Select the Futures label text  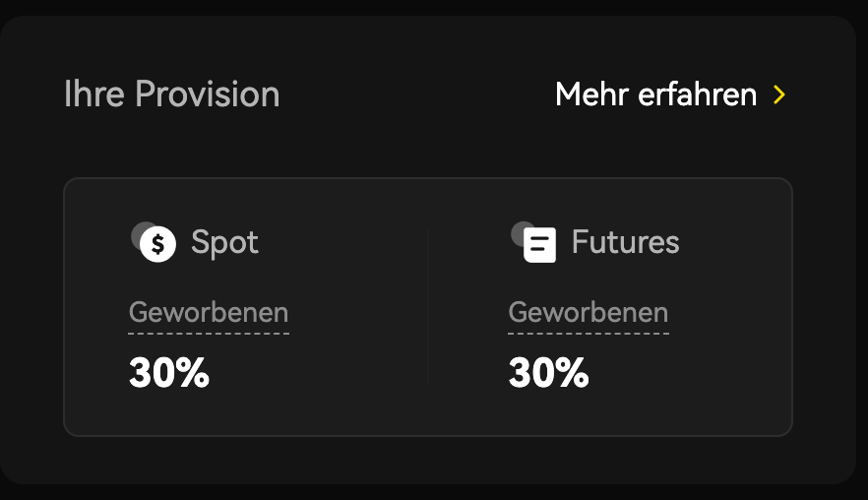click(x=625, y=242)
